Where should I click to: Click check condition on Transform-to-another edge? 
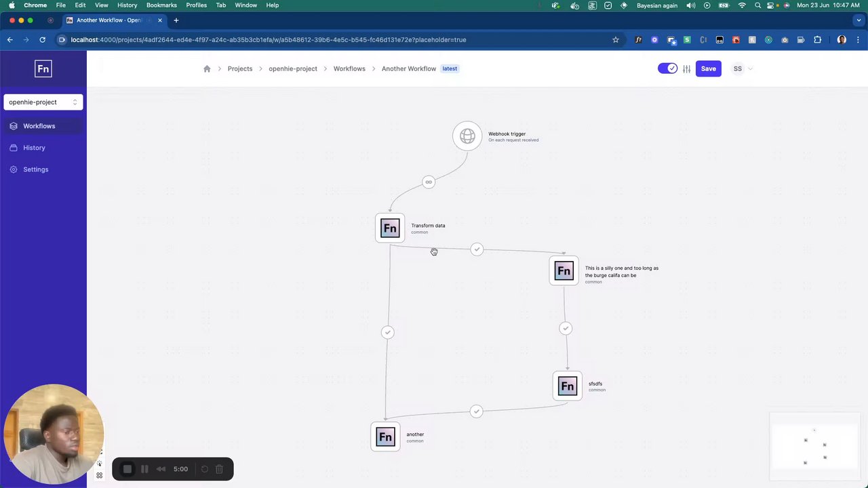pos(387,332)
